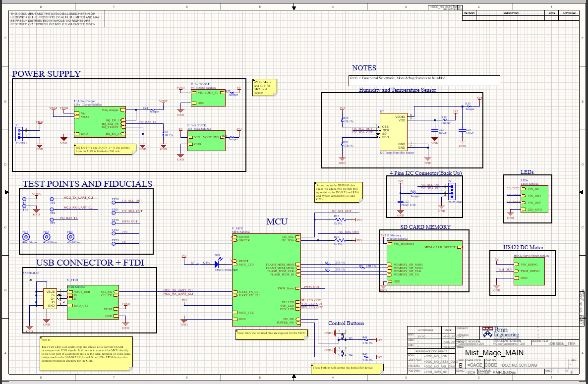Image resolution: width=588 pixels, height=384 pixels.
Task: Select the yellow FTDI chip note box
Action: click(86, 354)
